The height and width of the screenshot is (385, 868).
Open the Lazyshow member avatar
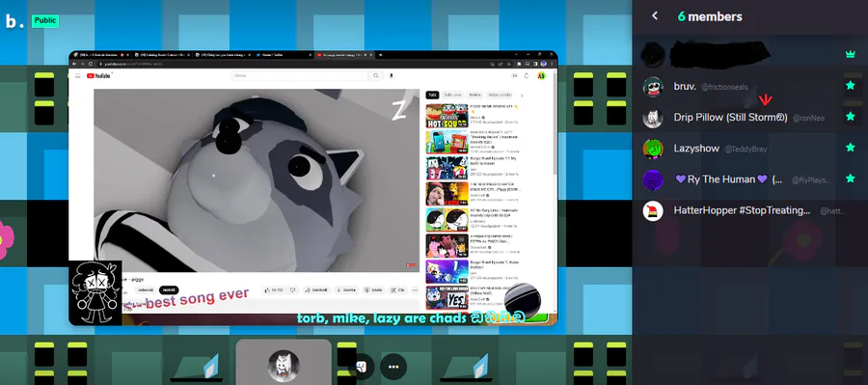point(653,149)
